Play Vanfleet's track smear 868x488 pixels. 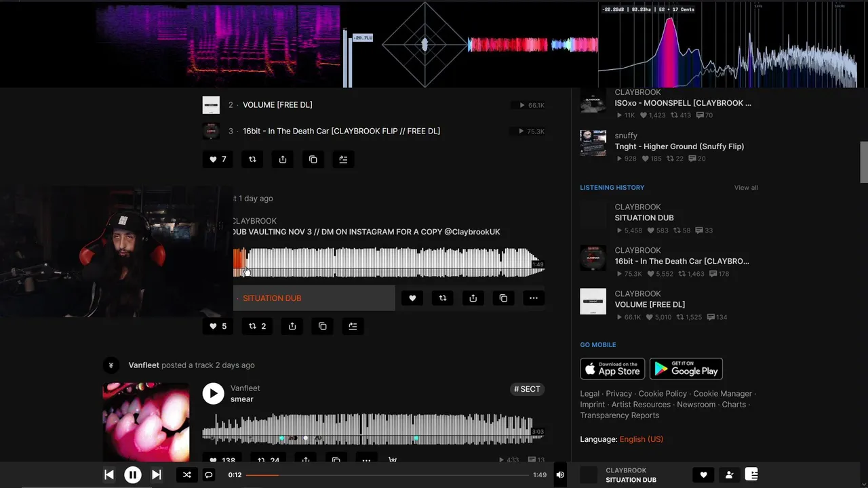[213, 394]
